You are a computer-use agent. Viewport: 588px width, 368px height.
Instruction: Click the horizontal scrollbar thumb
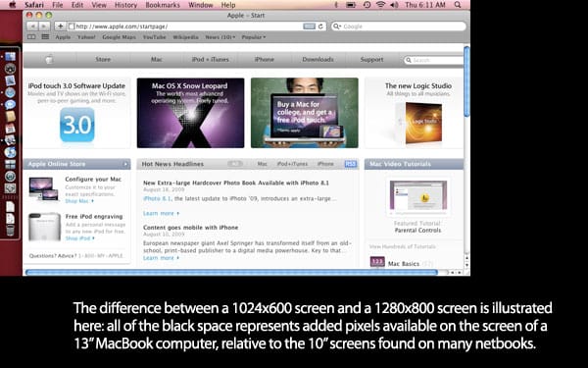(x=231, y=272)
